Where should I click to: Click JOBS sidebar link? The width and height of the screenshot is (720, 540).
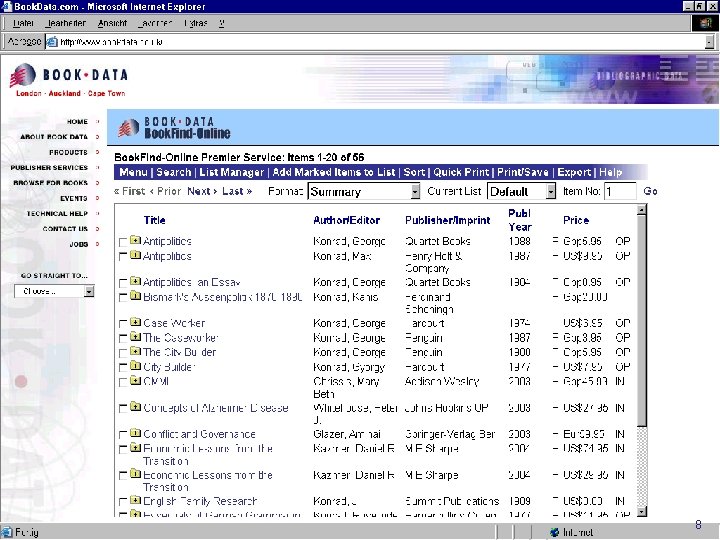[x=79, y=244]
